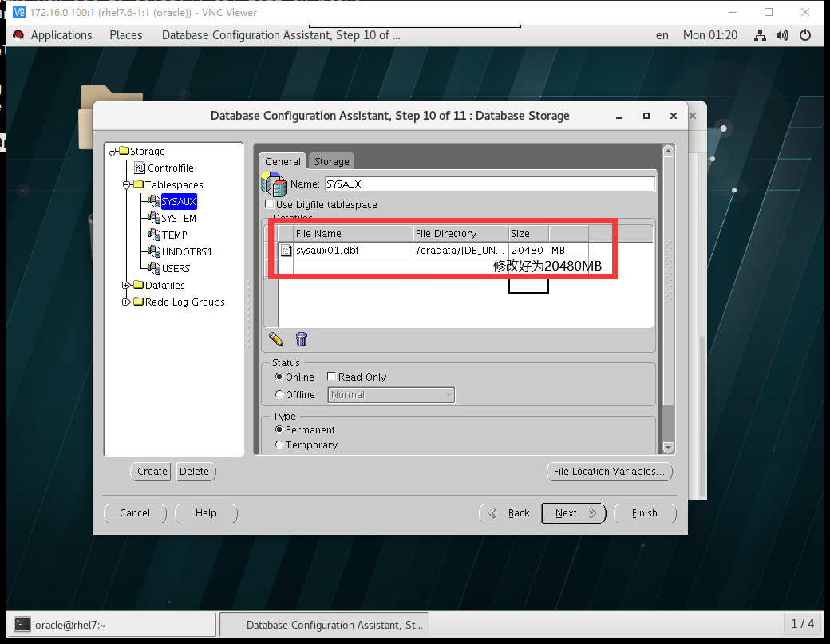Click the Redo Log Groups folder icon
830x644 pixels.
[139, 302]
